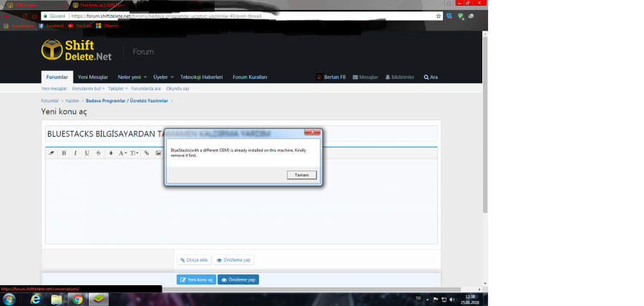Viewport: 644px width, 306px height.
Task: Click the volume icon in the tray
Action: click(452, 300)
